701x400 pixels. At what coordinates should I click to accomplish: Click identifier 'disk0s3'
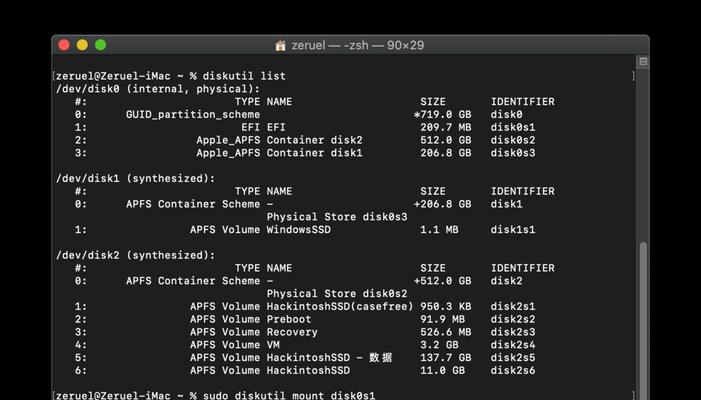point(513,153)
